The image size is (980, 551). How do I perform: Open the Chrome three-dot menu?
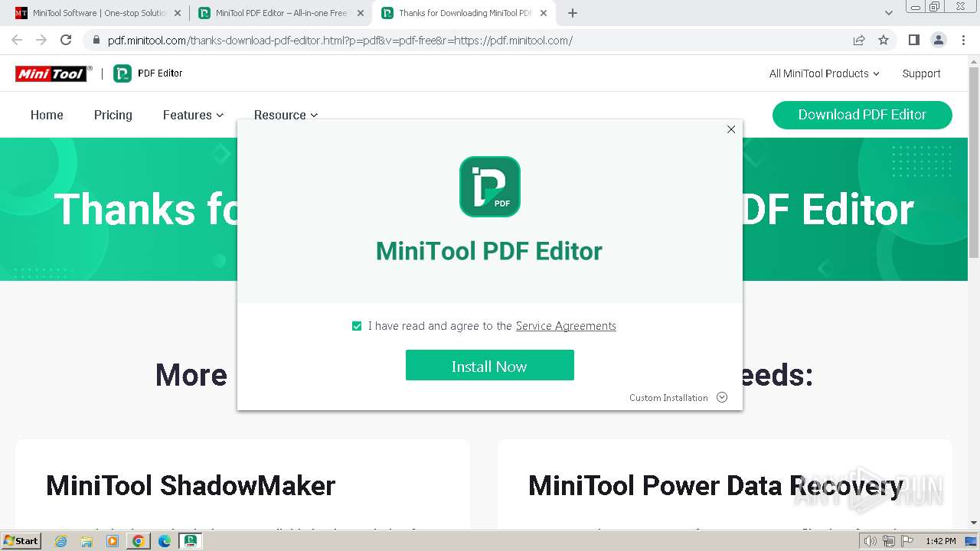point(963,41)
